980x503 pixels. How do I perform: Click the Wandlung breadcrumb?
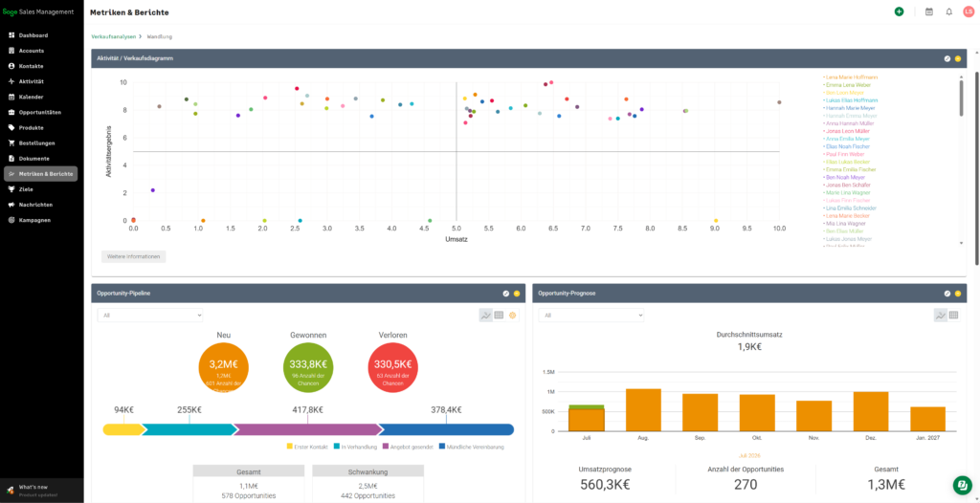[160, 37]
